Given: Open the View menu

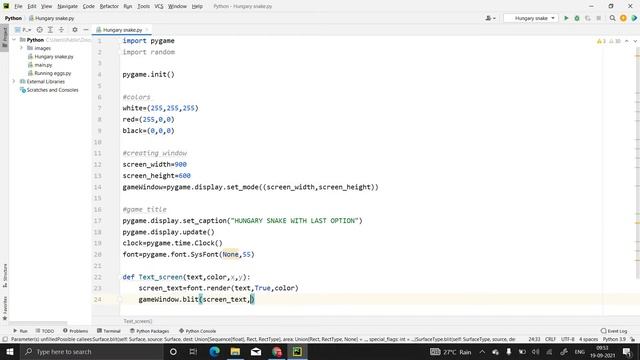Looking at the screenshot, I should [47, 6].
